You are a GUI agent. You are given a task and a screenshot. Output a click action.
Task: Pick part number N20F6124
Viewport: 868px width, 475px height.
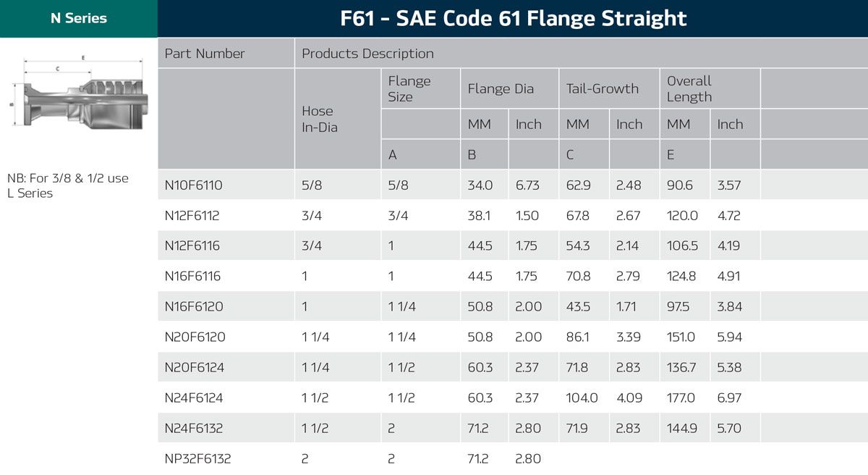[195, 368]
